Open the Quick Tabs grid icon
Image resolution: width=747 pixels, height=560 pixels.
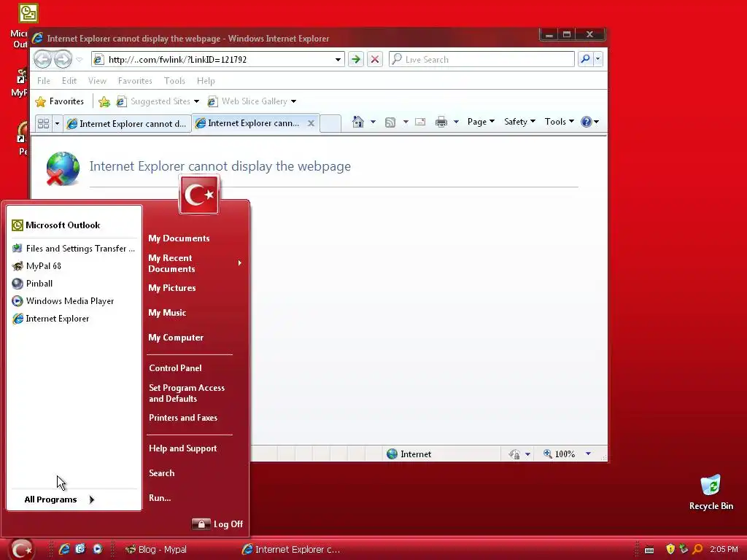[x=43, y=123]
